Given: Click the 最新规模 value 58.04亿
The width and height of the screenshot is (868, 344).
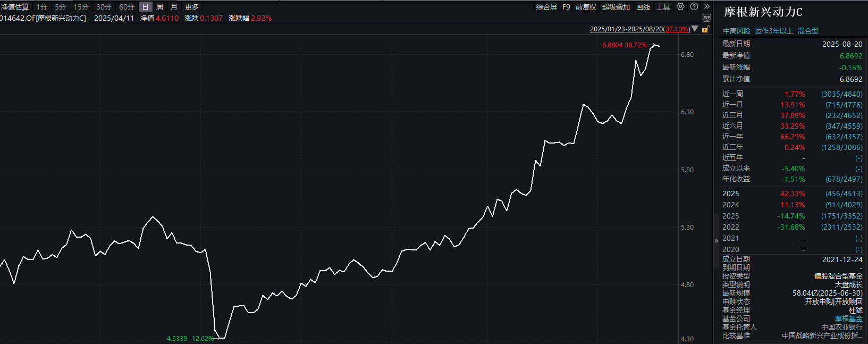Looking at the screenshot, I should pyautogui.click(x=828, y=293).
